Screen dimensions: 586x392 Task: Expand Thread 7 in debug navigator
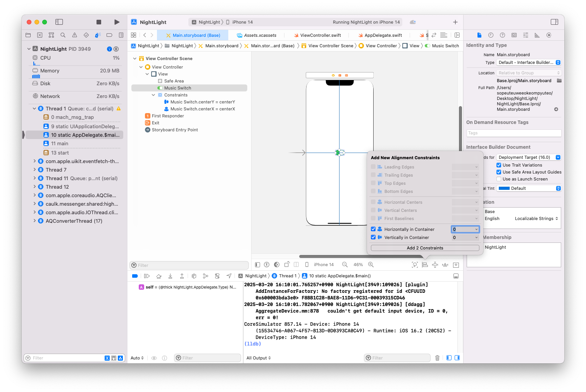coord(34,170)
